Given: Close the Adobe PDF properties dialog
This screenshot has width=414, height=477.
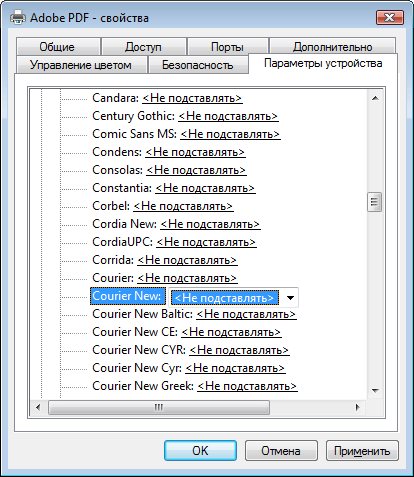Looking at the screenshot, I should coord(390,17).
